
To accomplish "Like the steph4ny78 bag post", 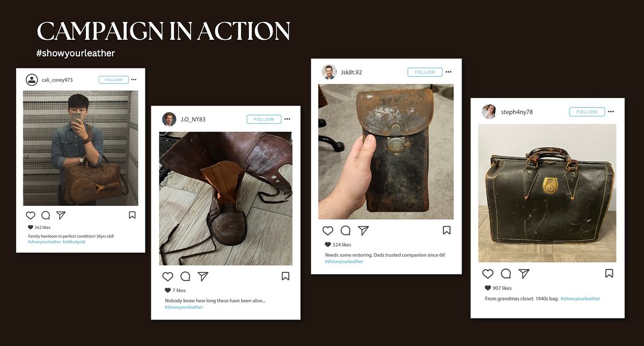I will pos(488,273).
